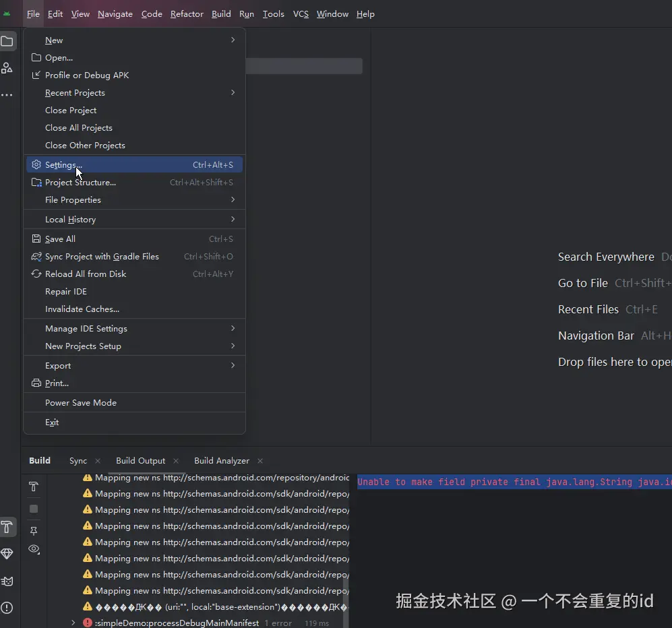Open the Run menu

coord(247,14)
